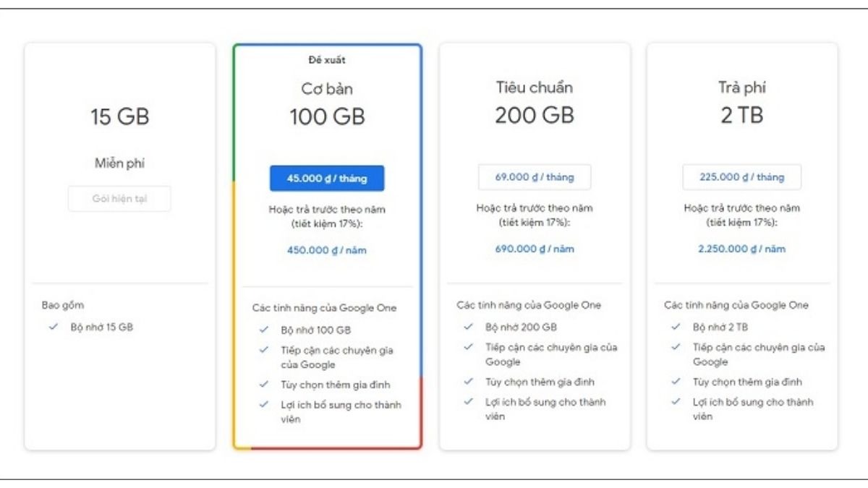
Task: Click the Cơ bản 100 GB plan title
Action: click(x=327, y=103)
